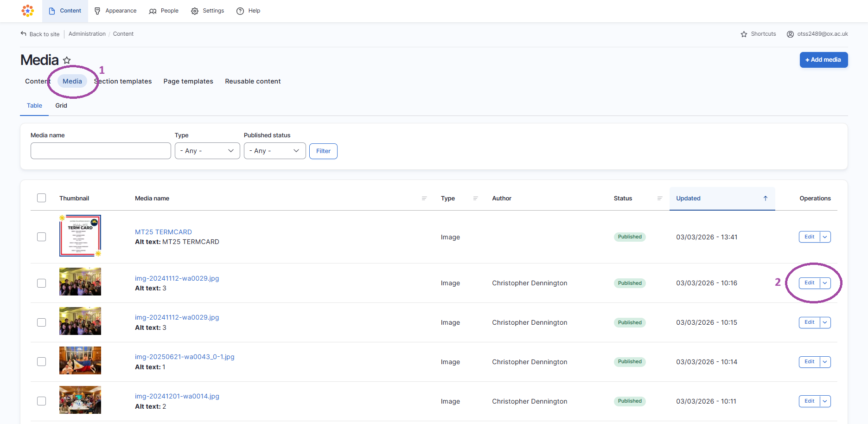Image resolution: width=868 pixels, height=424 pixels.
Task: Click the Updated column sort arrow
Action: [x=765, y=199]
